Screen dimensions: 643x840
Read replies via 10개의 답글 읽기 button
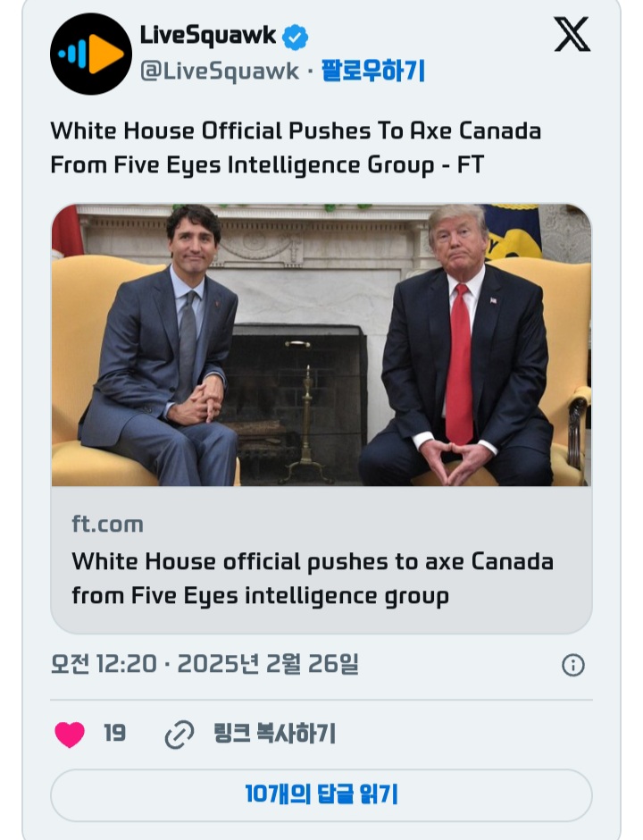321,794
